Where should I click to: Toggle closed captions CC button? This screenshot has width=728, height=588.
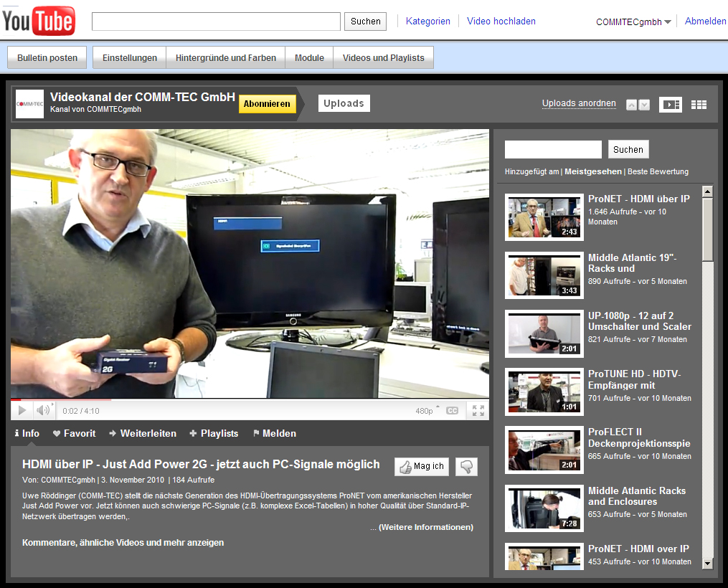(x=452, y=411)
